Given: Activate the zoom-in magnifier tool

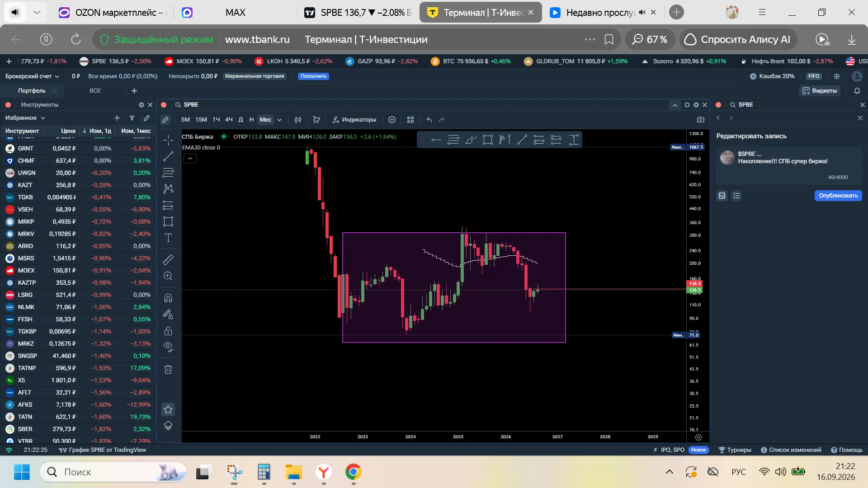Looking at the screenshot, I should click(x=168, y=276).
